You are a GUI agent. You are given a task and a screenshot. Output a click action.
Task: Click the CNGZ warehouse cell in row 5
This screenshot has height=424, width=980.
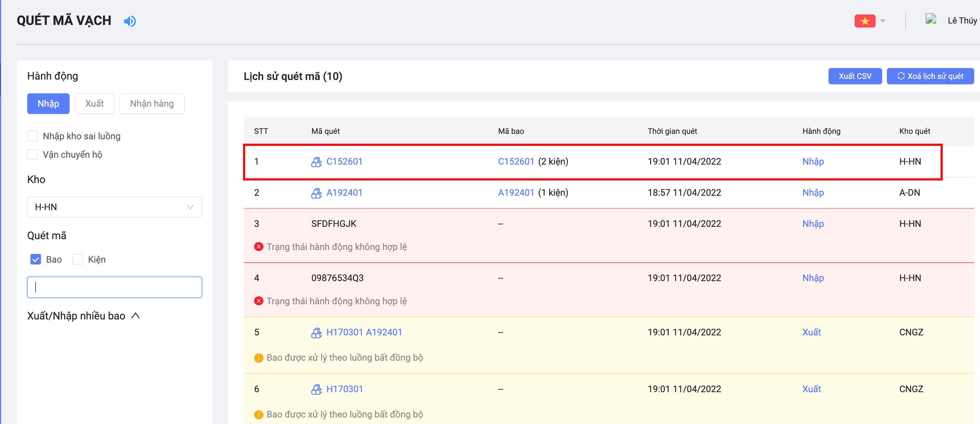(x=911, y=332)
